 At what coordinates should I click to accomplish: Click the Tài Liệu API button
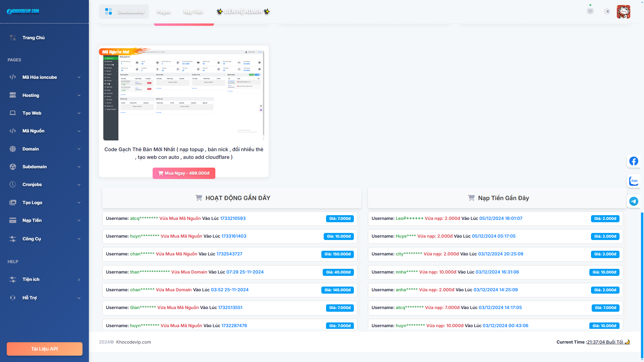45,349
